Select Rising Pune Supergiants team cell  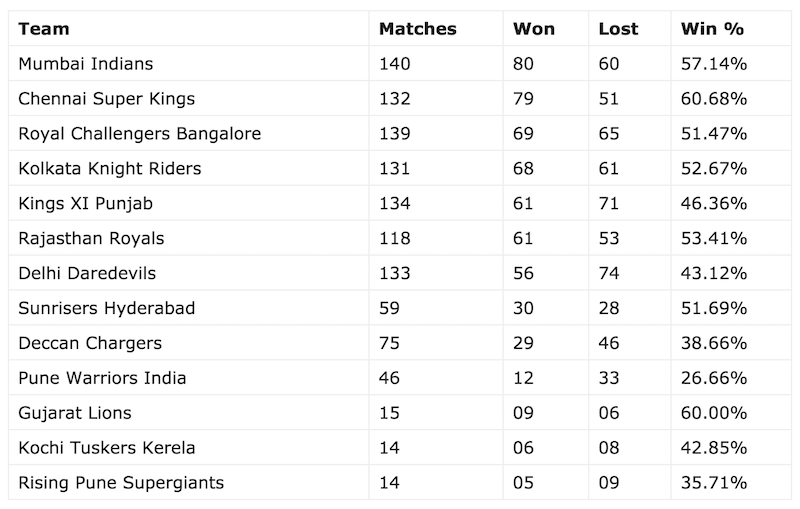(121, 484)
